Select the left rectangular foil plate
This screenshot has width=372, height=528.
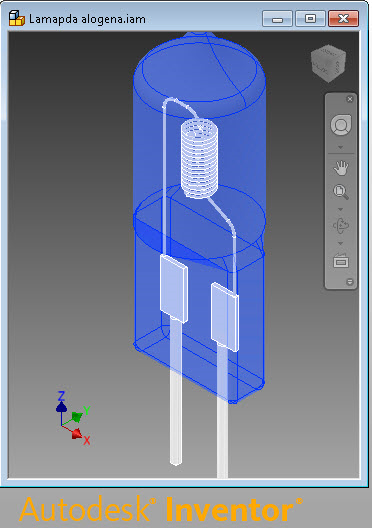coord(174,289)
